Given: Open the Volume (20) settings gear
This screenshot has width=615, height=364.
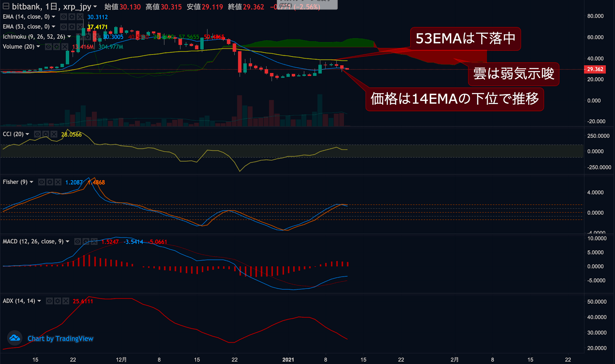Looking at the screenshot, I should [57, 47].
